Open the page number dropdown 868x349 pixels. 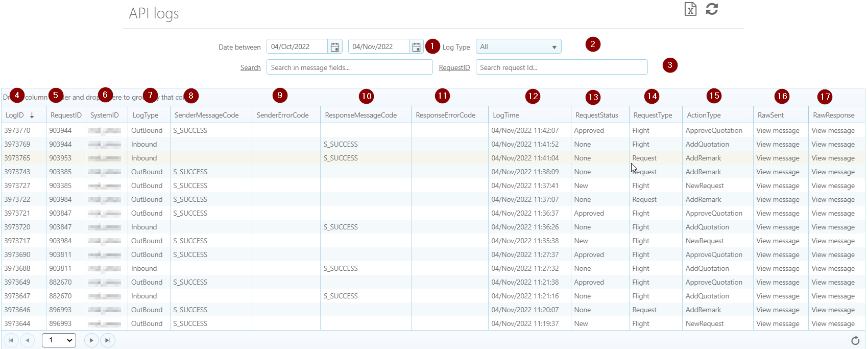tap(59, 340)
